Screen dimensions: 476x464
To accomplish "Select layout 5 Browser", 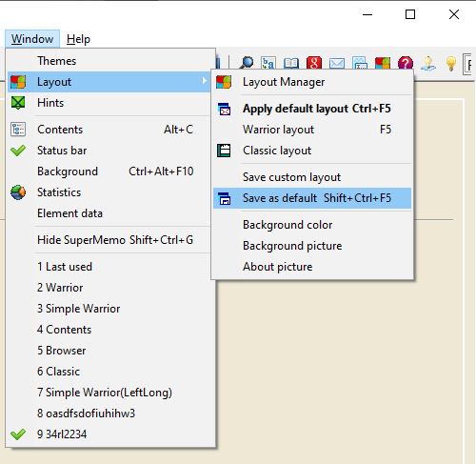I will pos(110,351).
